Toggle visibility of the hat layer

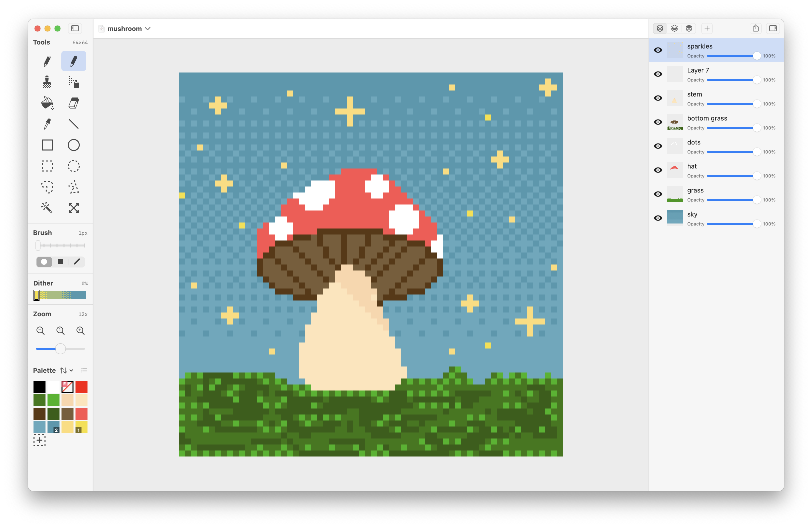(658, 170)
